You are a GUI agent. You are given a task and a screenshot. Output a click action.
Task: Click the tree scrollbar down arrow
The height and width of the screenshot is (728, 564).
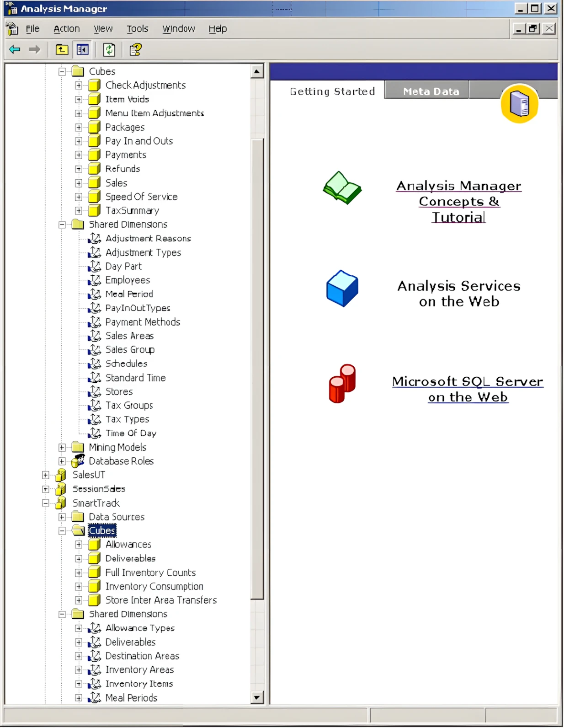point(257,697)
